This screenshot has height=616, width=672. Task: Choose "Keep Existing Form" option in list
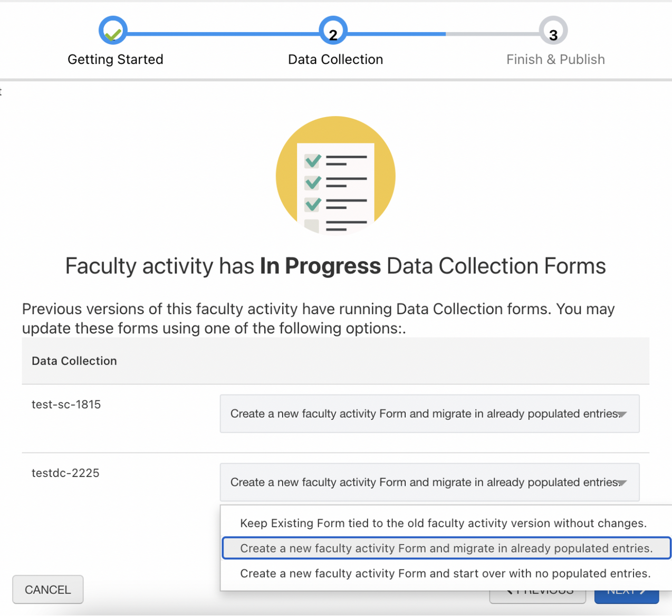point(443,523)
